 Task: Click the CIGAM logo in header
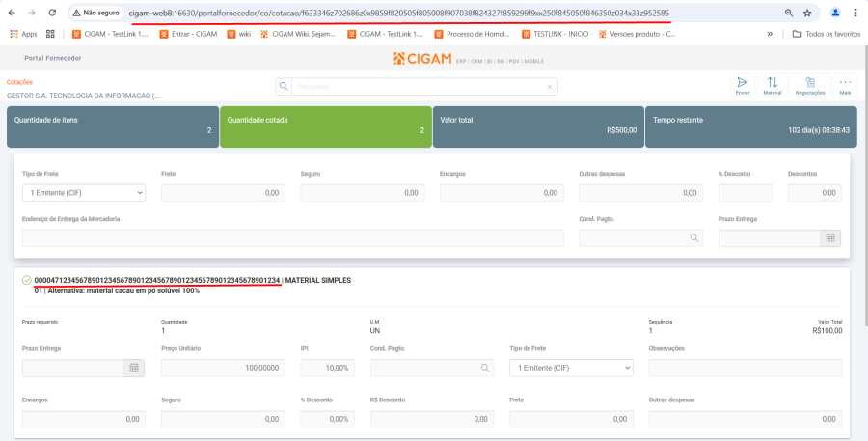(x=422, y=58)
